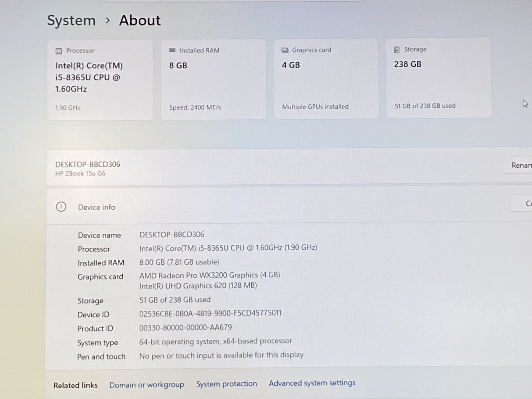Click the DESKTOP-BBCD306 PC name heading

coord(88,164)
